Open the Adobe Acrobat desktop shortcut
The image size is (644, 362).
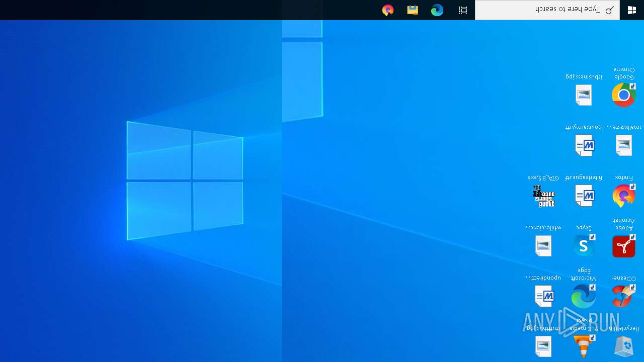[x=624, y=246]
